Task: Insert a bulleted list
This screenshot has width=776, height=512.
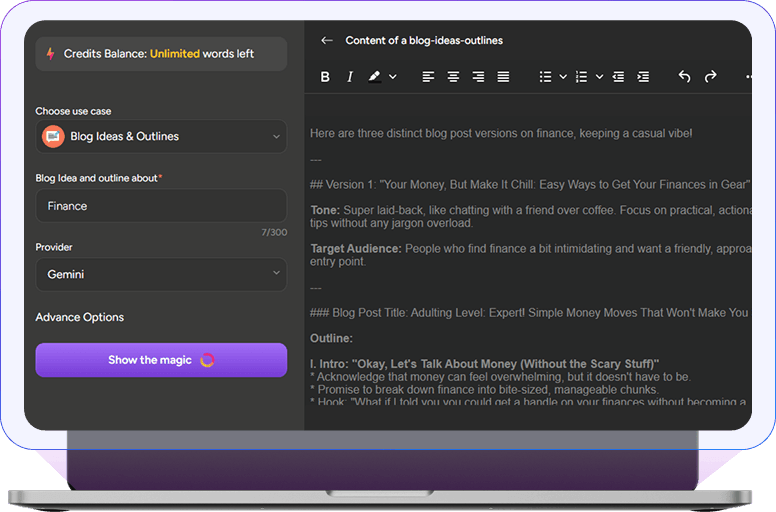Action: (545, 77)
